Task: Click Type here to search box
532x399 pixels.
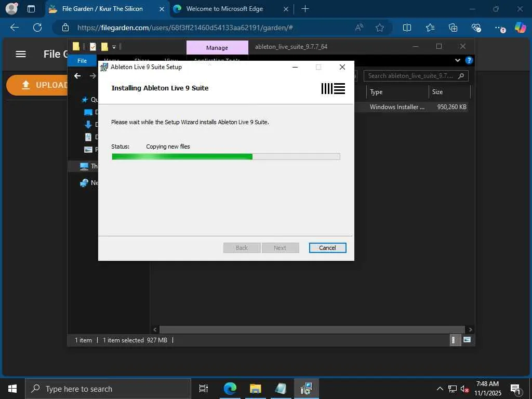Action: coord(108,389)
